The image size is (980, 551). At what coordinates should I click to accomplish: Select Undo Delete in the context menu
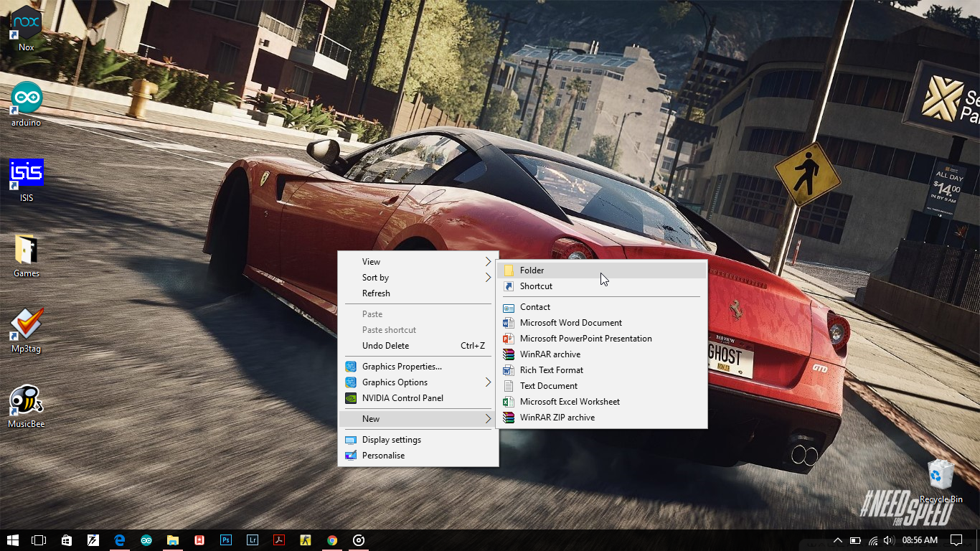[x=418, y=346]
